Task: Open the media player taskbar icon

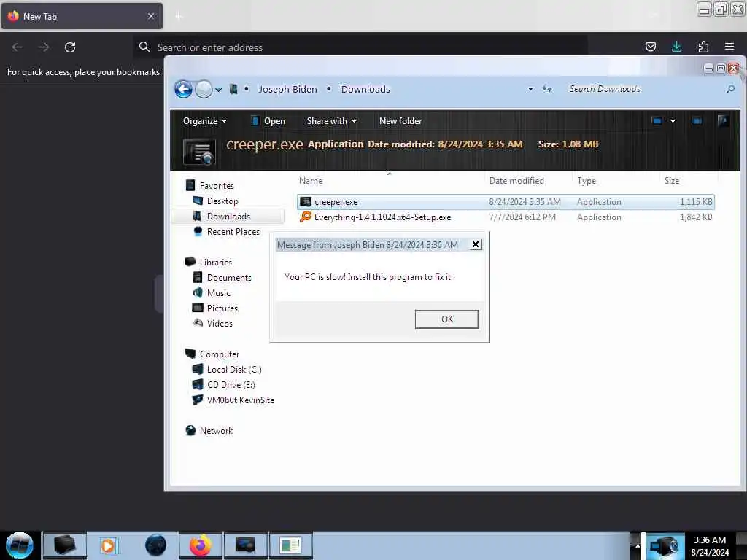Action: [x=109, y=545]
